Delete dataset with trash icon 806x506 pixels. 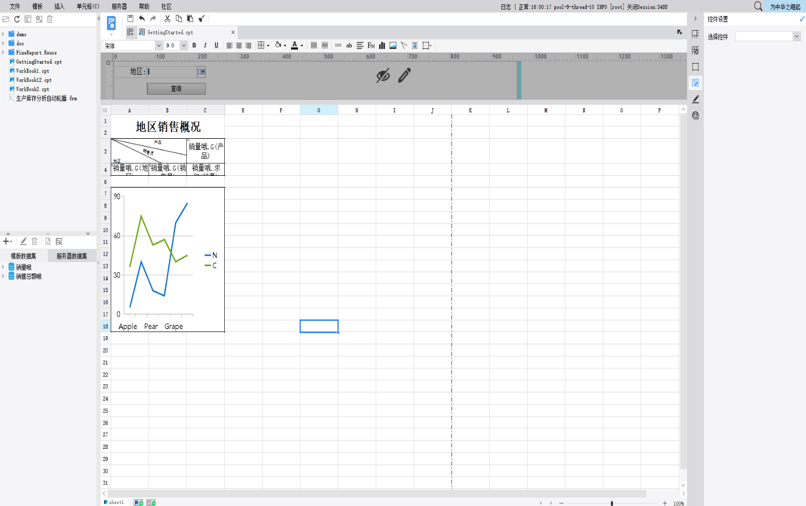coord(34,241)
